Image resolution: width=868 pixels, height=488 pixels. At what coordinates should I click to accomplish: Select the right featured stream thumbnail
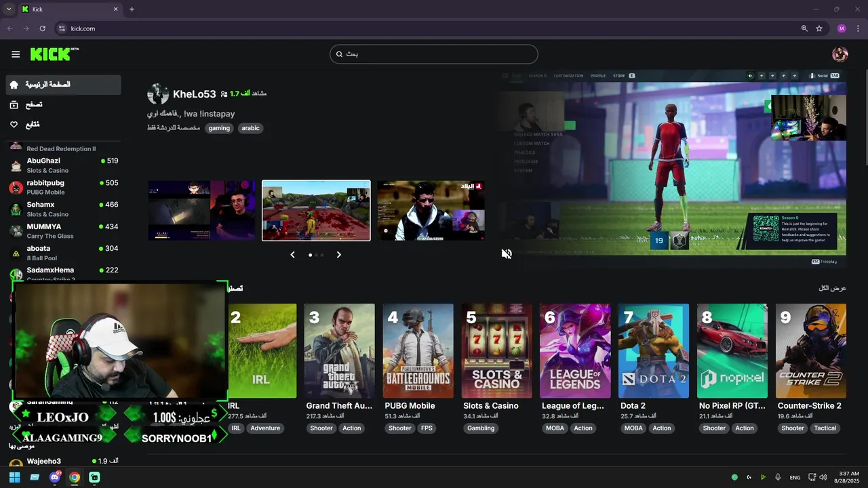pos(431,210)
